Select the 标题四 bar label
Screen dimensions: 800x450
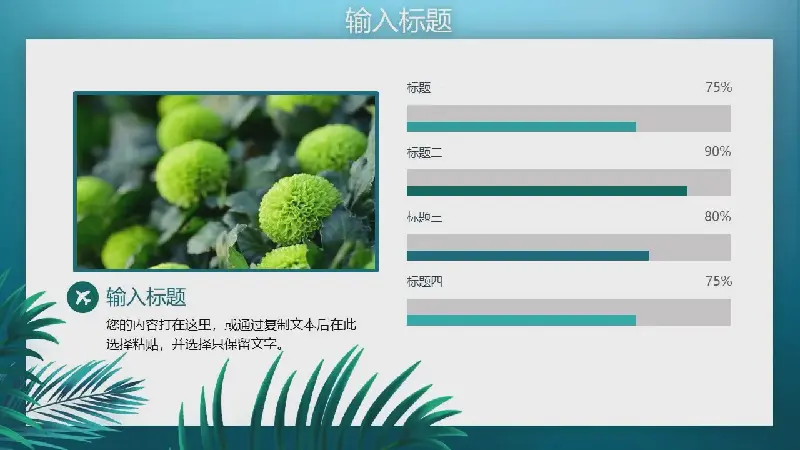[x=424, y=282]
